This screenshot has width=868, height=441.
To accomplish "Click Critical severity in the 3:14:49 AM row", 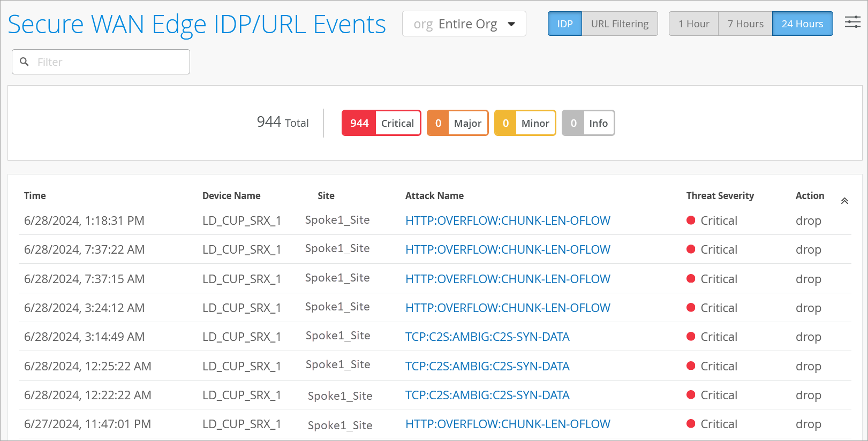I will 712,337.
